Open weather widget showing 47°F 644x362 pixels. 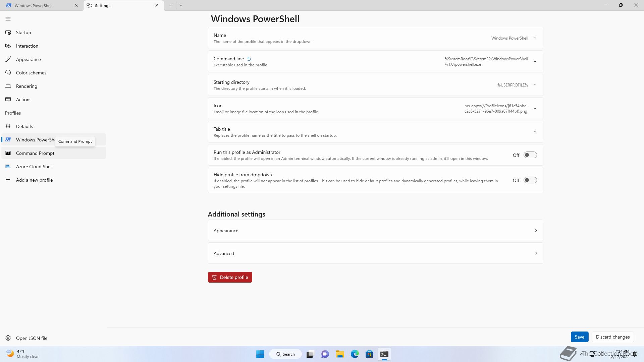pyautogui.click(x=23, y=354)
